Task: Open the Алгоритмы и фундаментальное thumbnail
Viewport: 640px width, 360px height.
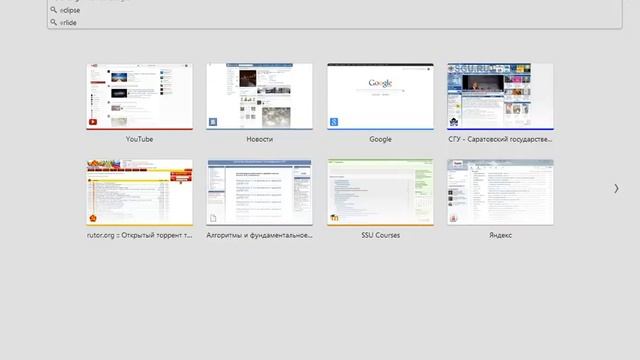Action: coord(260,192)
